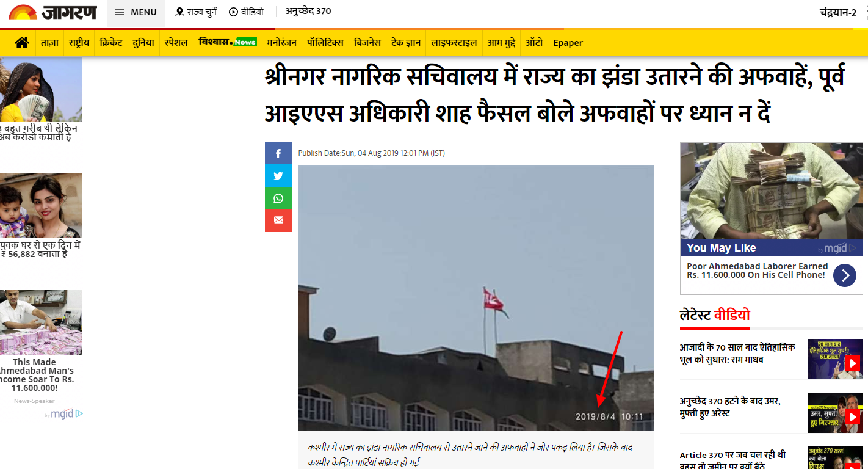868x469 pixels.
Task: Click the home icon in yellow navbar
Action: [22, 43]
